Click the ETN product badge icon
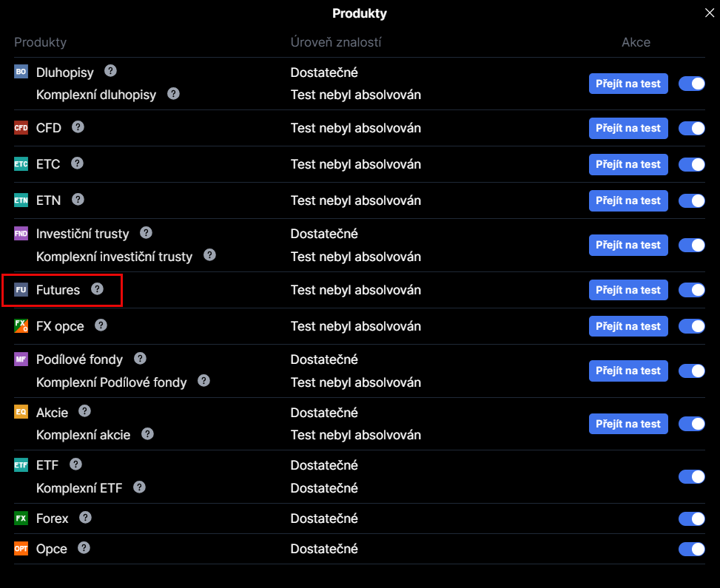The image size is (720, 588). point(21,200)
